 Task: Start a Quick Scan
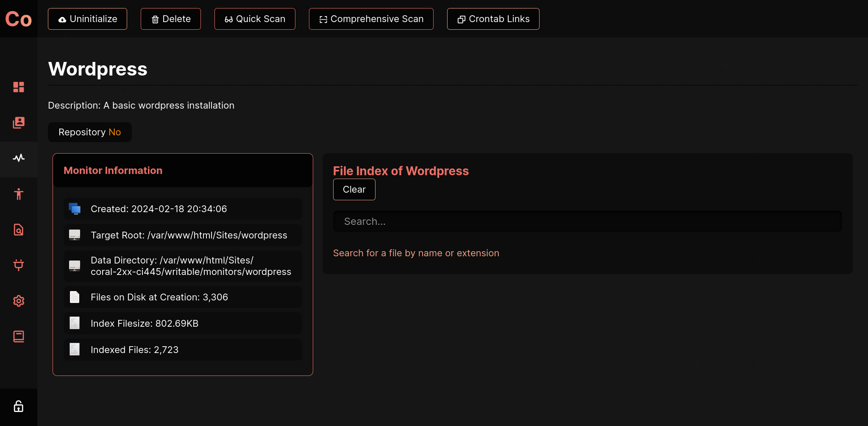point(255,19)
